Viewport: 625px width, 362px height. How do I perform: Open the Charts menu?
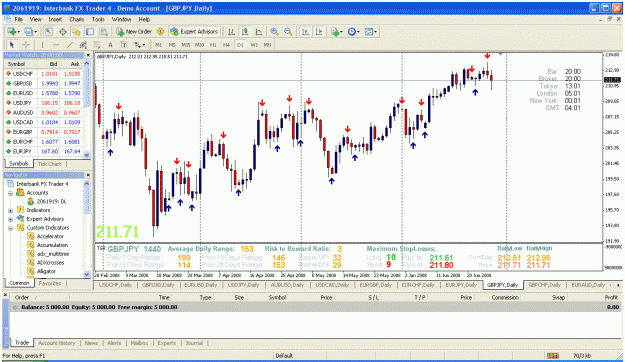[x=77, y=19]
